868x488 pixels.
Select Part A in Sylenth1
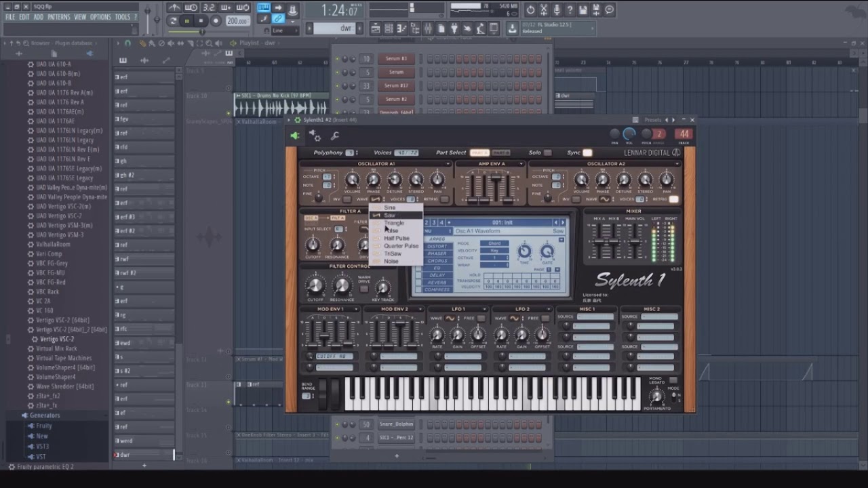coord(479,152)
